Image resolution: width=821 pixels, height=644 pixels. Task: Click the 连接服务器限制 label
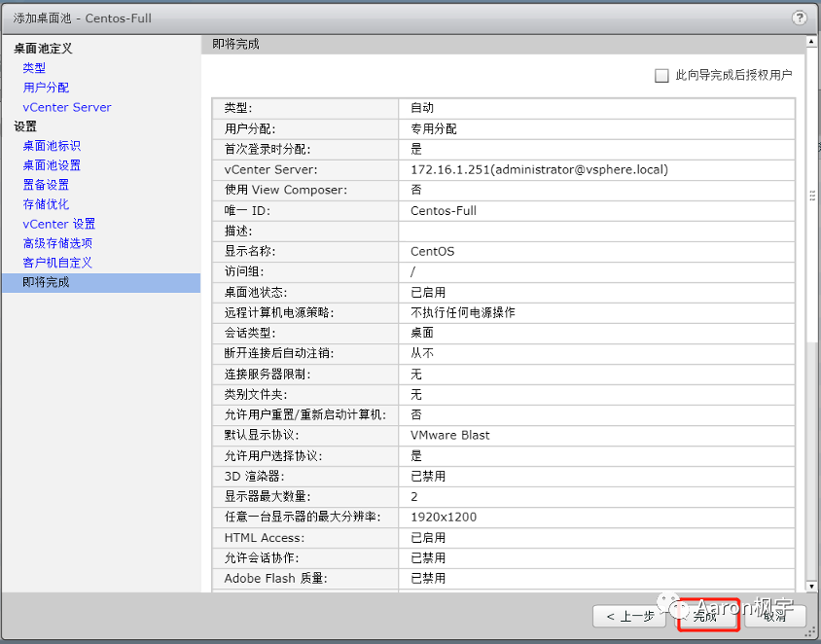268,375
